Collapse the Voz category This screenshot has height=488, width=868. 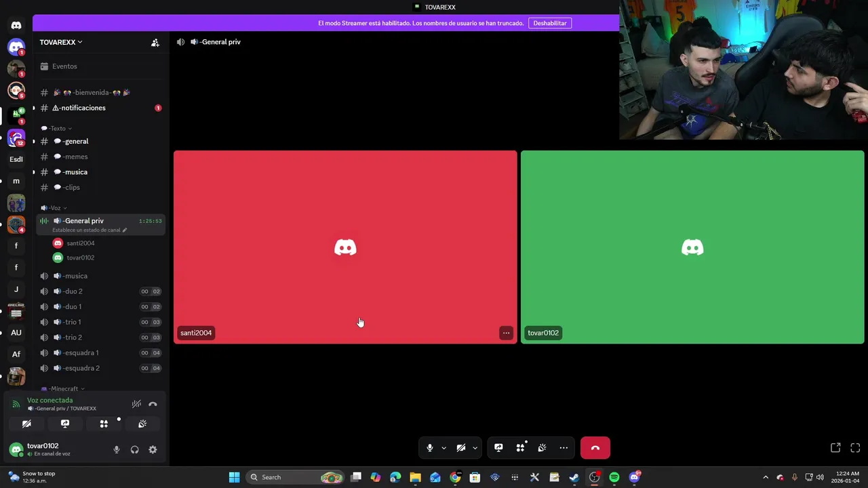tap(54, 208)
